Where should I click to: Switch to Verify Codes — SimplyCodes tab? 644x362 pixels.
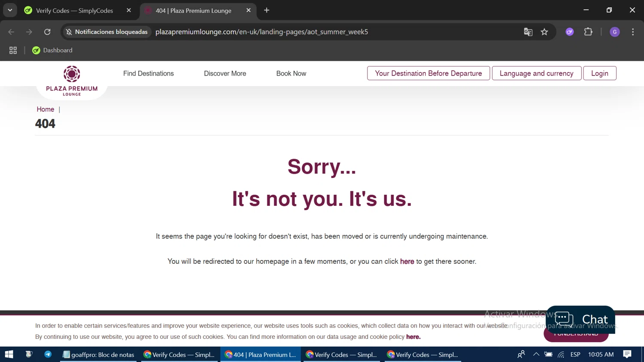74,10
